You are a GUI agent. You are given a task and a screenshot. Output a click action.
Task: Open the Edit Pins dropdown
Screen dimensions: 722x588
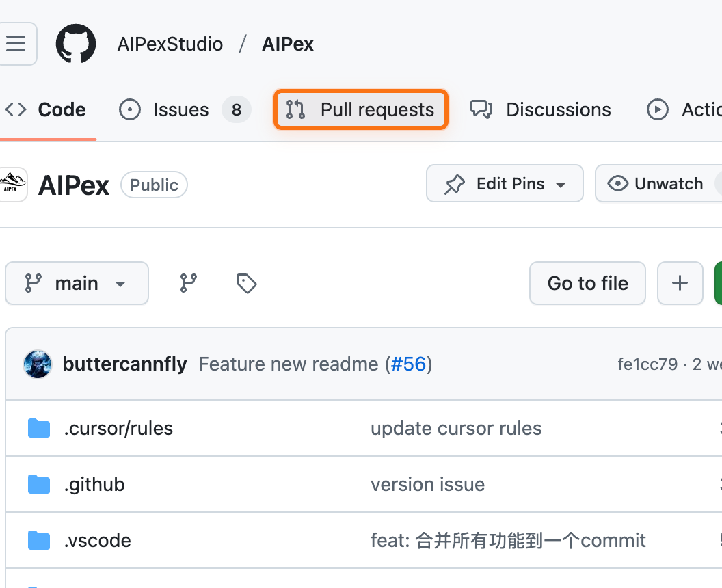coord(505,184)
